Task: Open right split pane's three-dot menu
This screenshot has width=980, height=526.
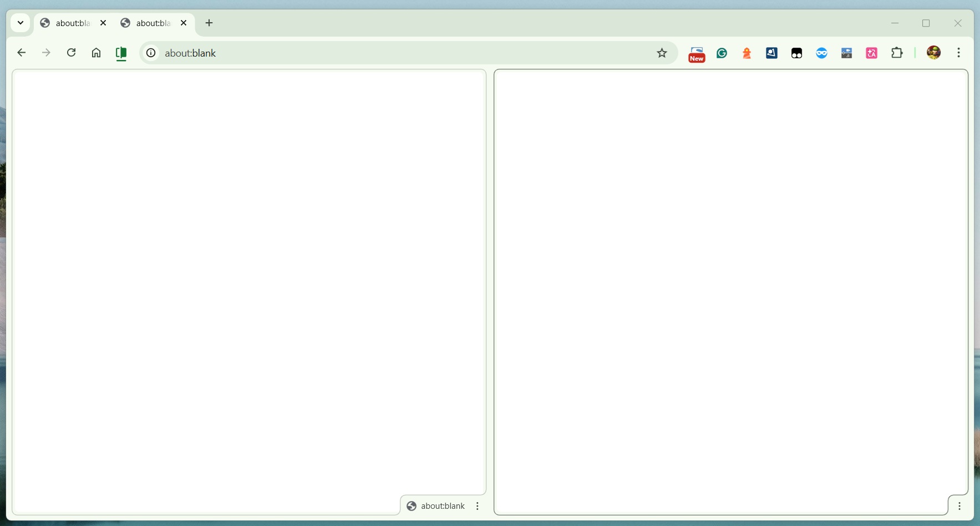Action: (959, 506)
